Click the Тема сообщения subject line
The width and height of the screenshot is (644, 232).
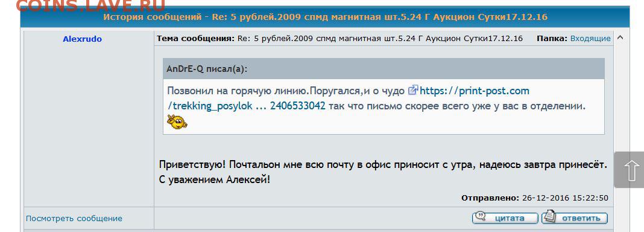(x=339, y=39)
